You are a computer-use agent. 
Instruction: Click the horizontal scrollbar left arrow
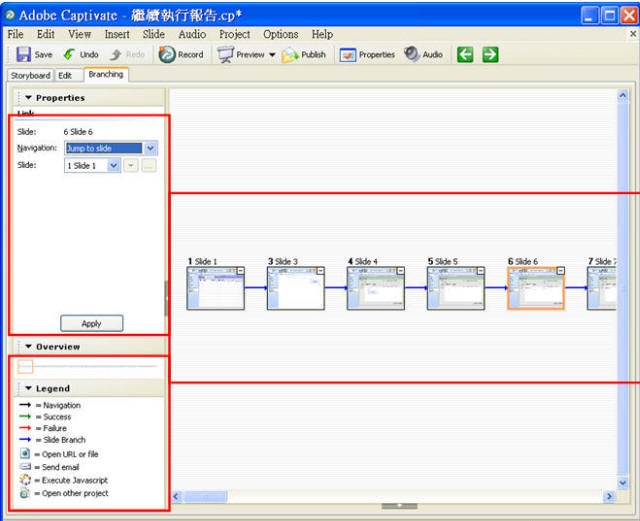(x=176, y=497)
